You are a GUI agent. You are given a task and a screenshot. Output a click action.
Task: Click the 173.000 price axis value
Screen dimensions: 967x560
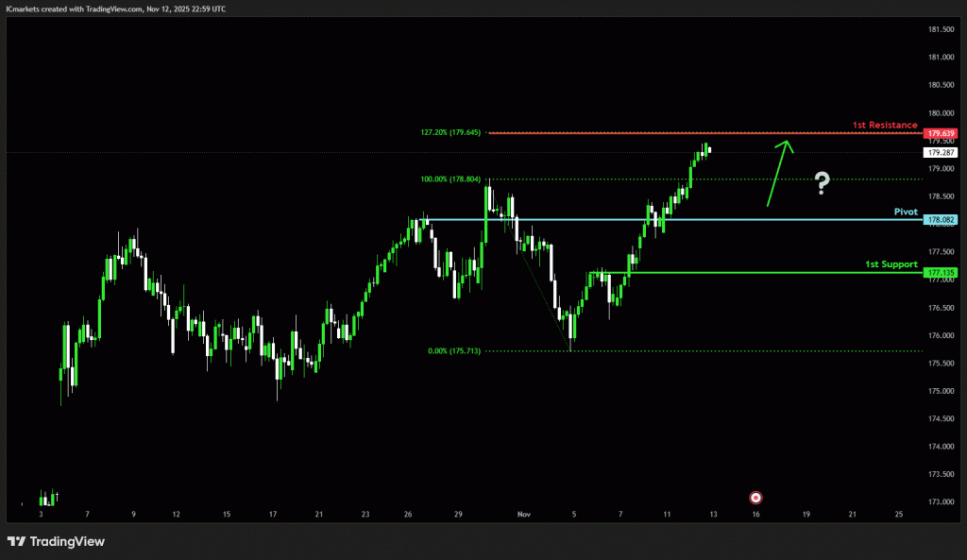click(x=940, y=502)
